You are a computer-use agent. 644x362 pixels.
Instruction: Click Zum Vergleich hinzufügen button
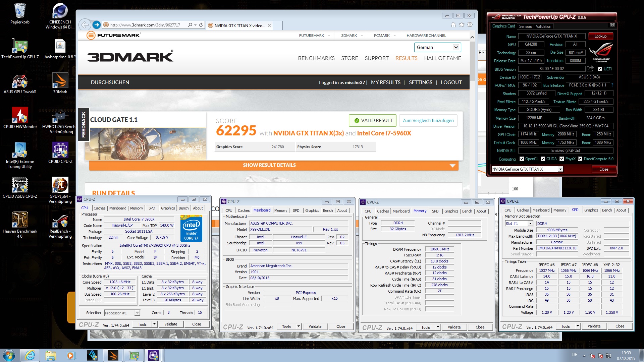pos(428,121)
